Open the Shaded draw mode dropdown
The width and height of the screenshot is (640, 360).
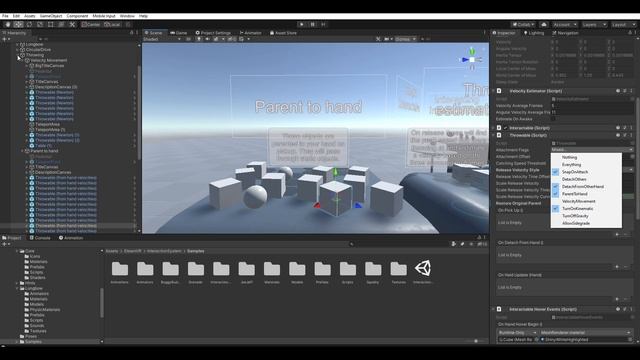tap(162, 39)
